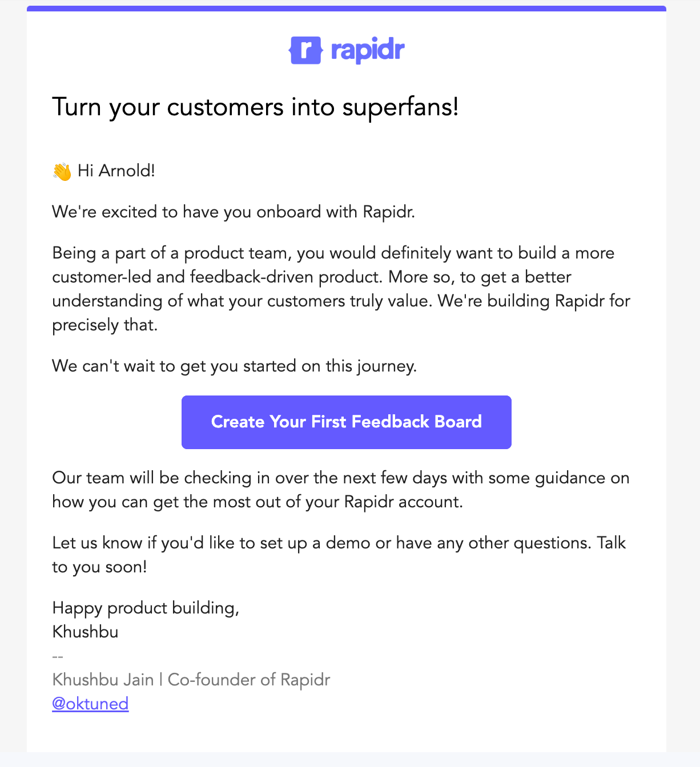Click the excited to have you onboard line

pos(234,212)
